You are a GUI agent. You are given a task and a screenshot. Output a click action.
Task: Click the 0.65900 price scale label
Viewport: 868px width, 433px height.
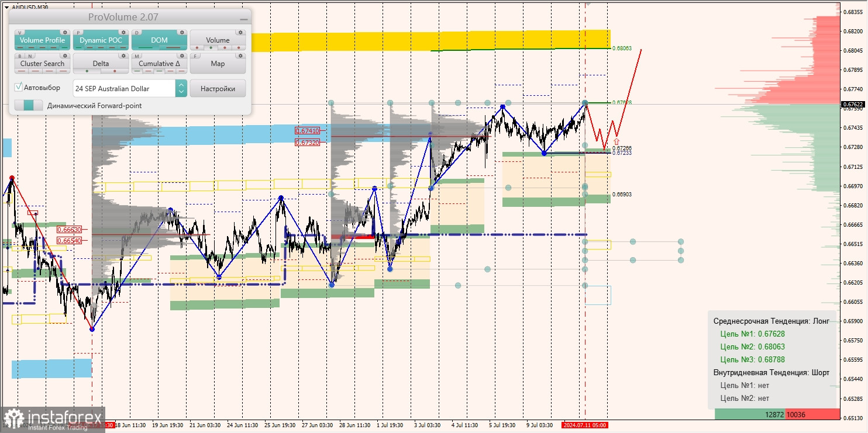coord(854,321)
